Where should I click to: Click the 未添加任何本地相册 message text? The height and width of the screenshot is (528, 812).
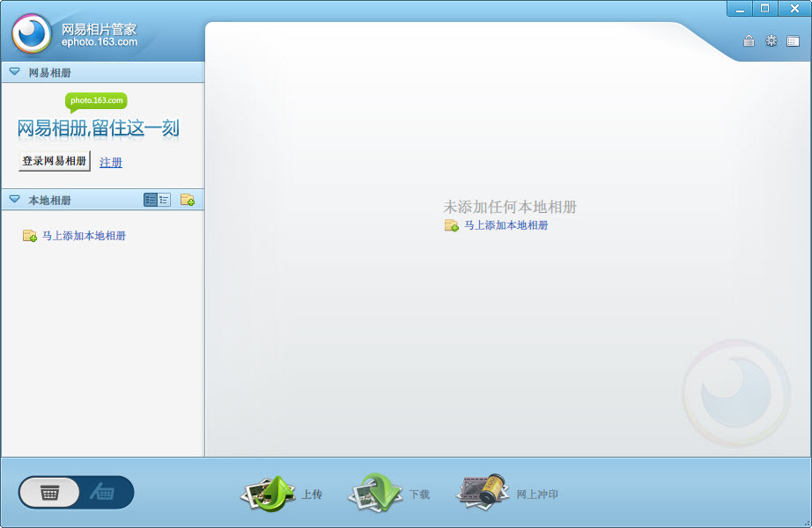point(510,207)
